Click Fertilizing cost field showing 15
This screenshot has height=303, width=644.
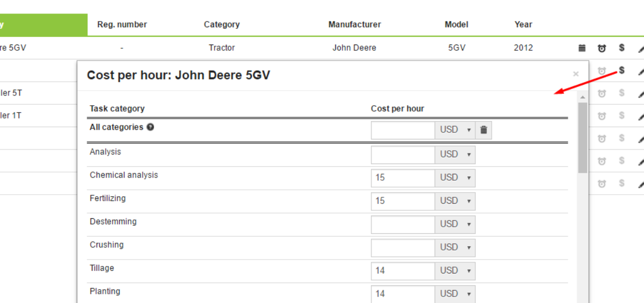click(403, 201)
